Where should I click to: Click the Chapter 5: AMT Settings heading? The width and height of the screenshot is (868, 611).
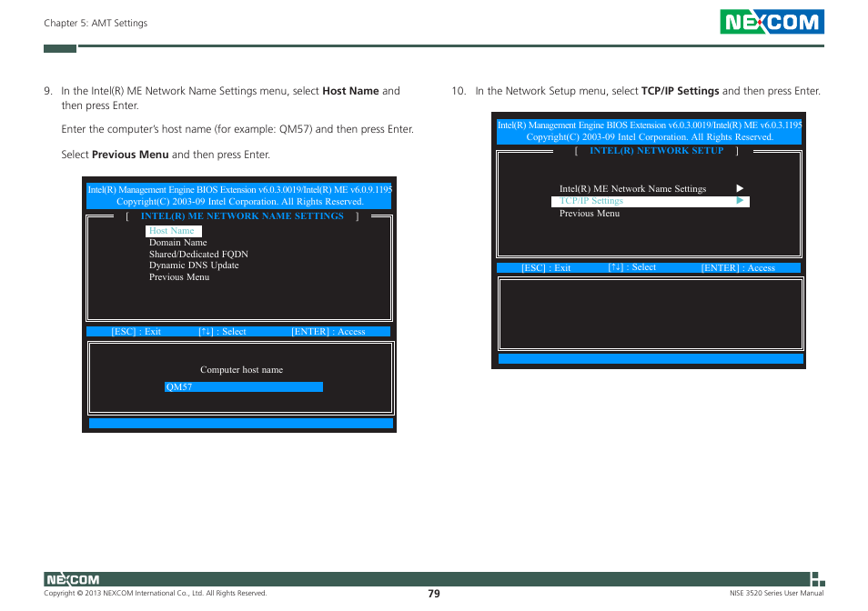coord(96,23)
